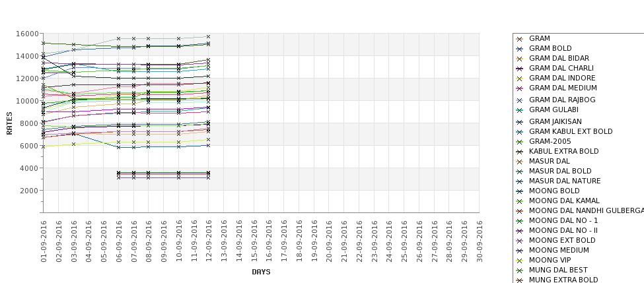
Task: Click the 4000 y-axis tick label
Action: click(29, 168)
